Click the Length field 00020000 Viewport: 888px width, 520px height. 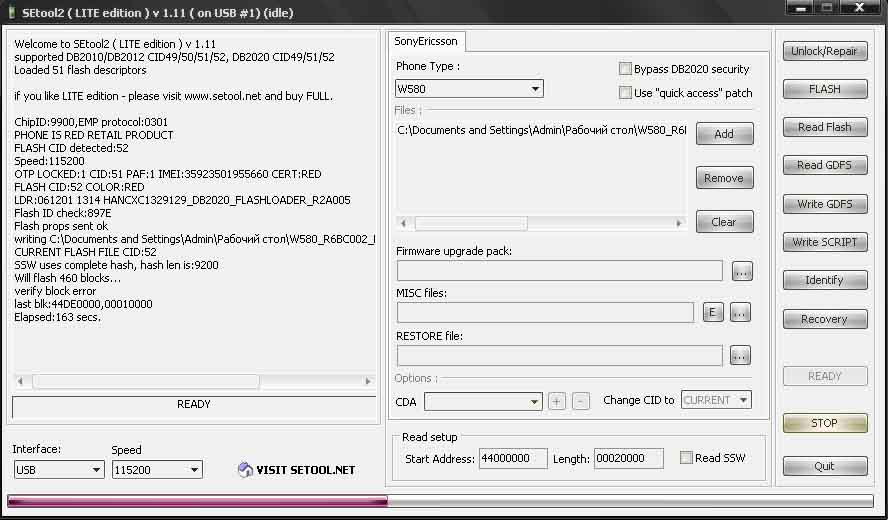coord(629,458)
